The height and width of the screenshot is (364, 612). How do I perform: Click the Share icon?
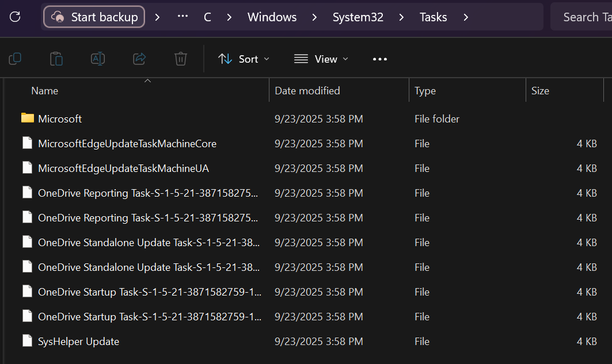(x=139, y=58)
